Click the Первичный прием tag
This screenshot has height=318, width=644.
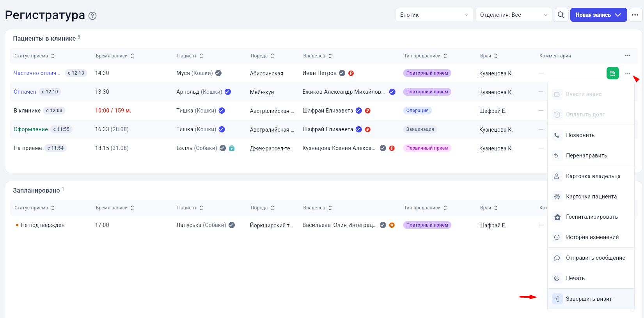point(427,148)
